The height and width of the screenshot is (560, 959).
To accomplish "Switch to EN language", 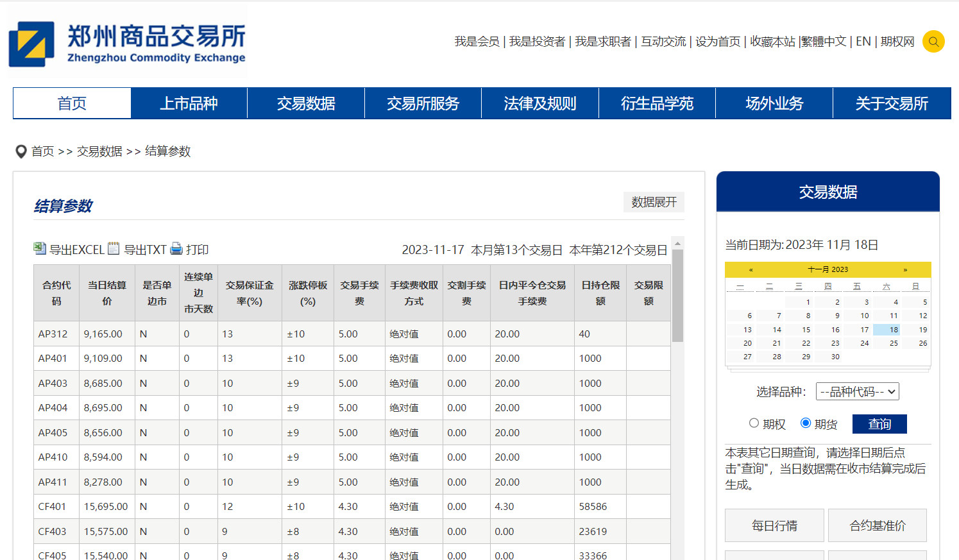I will pos(863,42).
